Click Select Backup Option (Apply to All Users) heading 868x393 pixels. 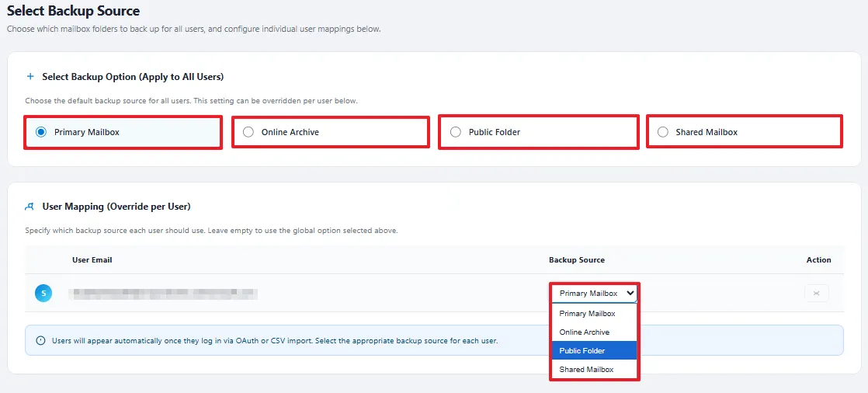coord(133,77)
